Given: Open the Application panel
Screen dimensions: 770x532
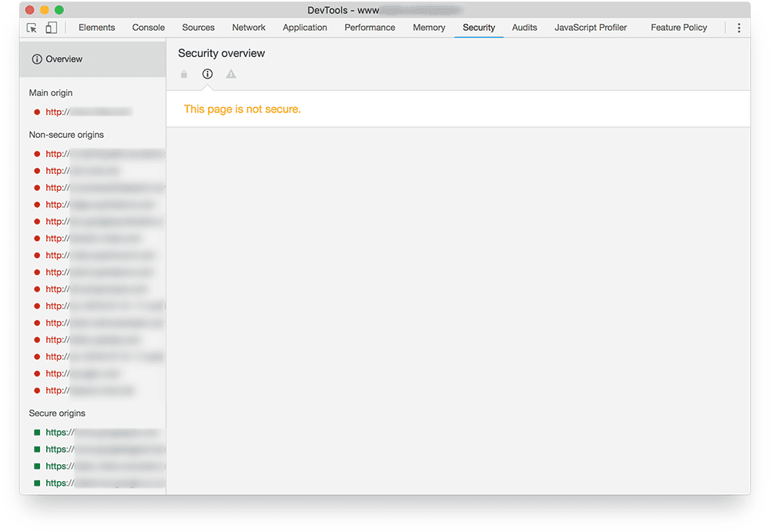Looking at the screenshot, I should [305, 27].
